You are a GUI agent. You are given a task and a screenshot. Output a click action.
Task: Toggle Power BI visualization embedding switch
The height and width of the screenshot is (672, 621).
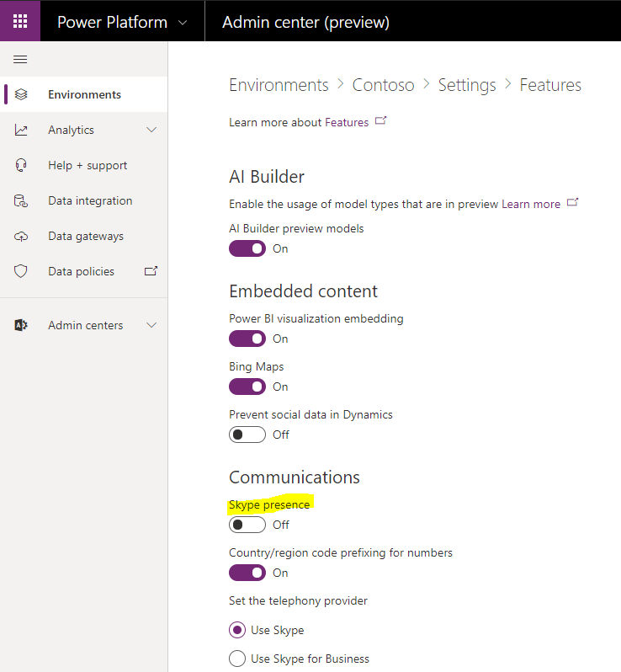(247, 339)
